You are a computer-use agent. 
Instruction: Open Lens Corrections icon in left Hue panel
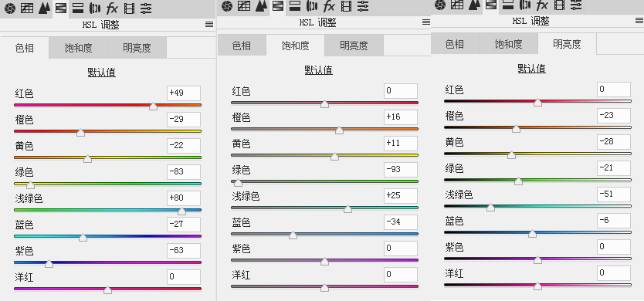[95, 8]
